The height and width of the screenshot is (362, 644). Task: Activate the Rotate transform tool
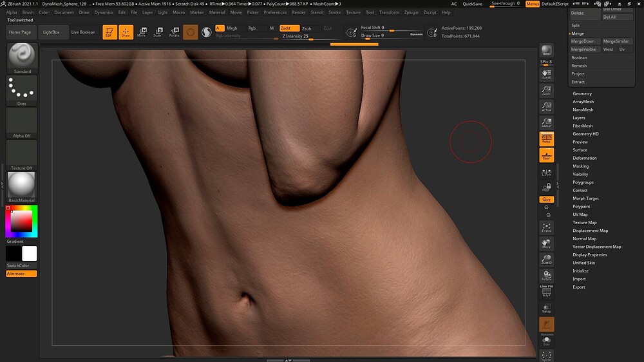click(x=174, y=32)
